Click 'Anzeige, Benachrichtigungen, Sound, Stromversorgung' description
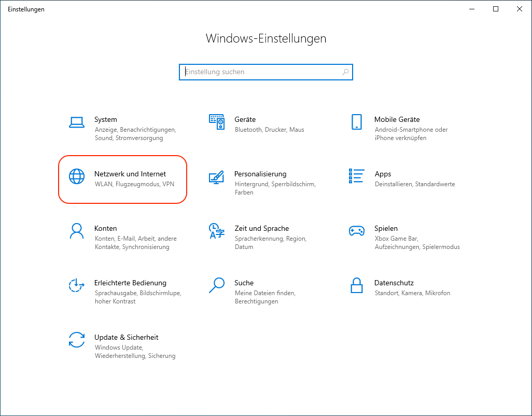Viewport: 532px width, 416px height. coord(135,134)
